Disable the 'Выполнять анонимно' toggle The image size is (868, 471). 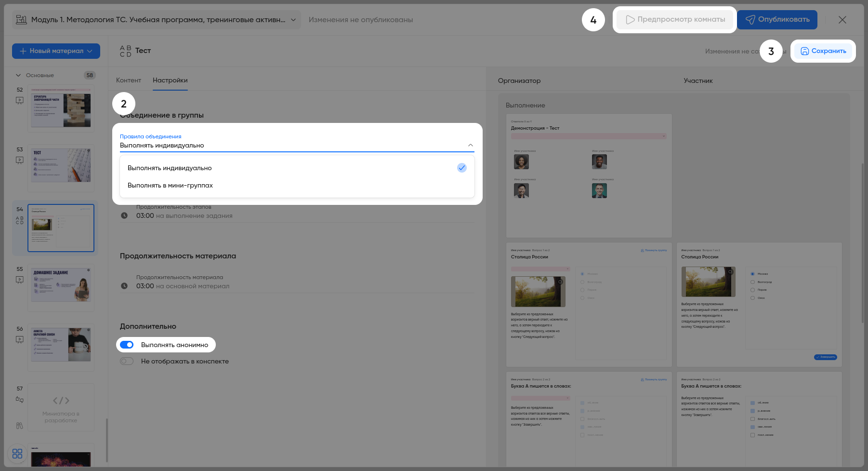[127, 345]
